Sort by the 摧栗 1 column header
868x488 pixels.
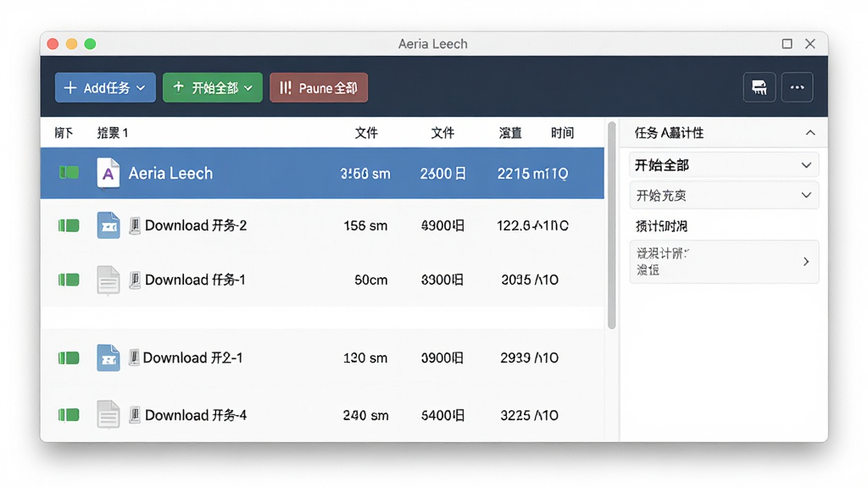coord(113,133)
